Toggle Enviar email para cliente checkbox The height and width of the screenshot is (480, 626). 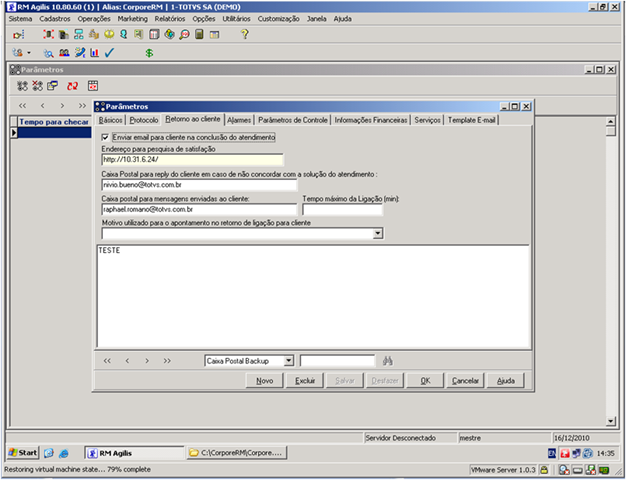coord(105,137)
